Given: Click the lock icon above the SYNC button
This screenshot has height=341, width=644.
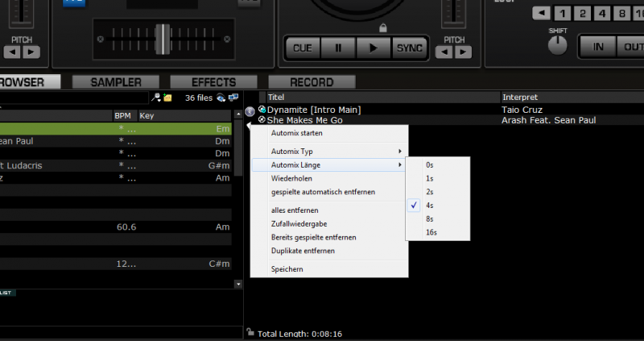Looking at the screenshot, I should pos(383,28).
